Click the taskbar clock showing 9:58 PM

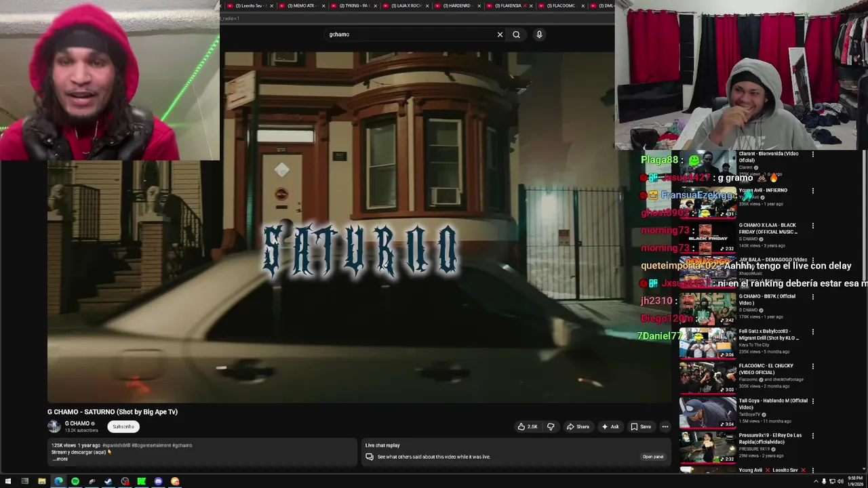tap(856, 481)
